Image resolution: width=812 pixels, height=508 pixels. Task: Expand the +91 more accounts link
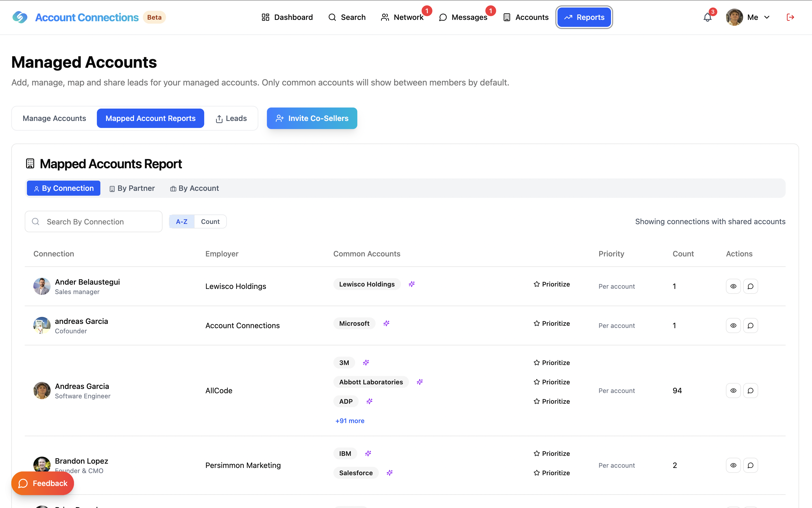tap(350, 421)
